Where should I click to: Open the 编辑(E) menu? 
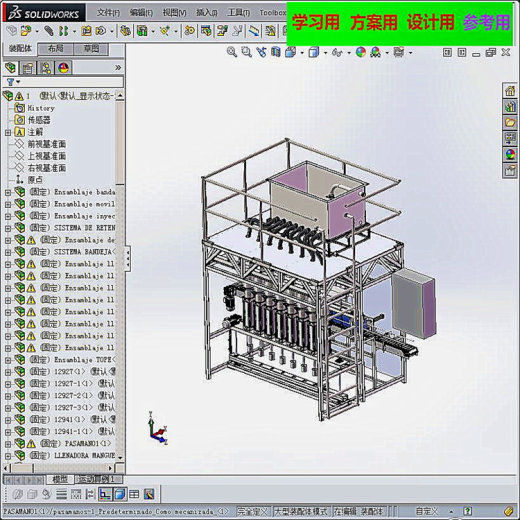point(141,13)
